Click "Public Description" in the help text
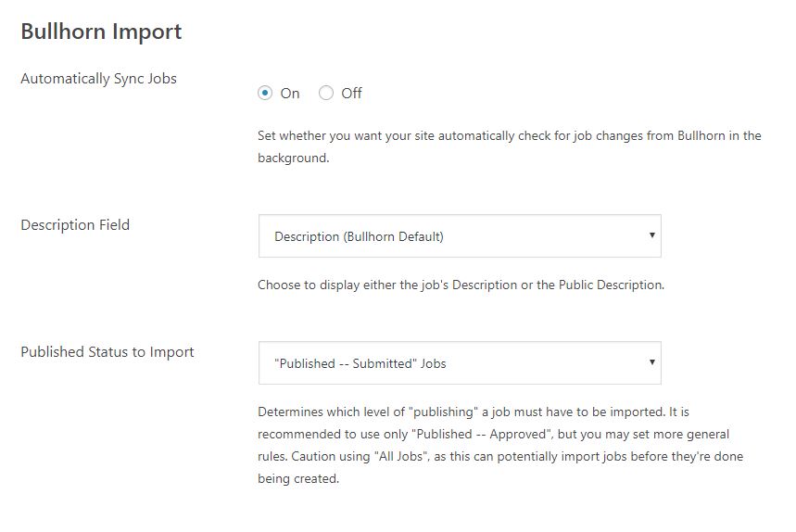The width and height of the screenshot is (796, 532). 611,285
